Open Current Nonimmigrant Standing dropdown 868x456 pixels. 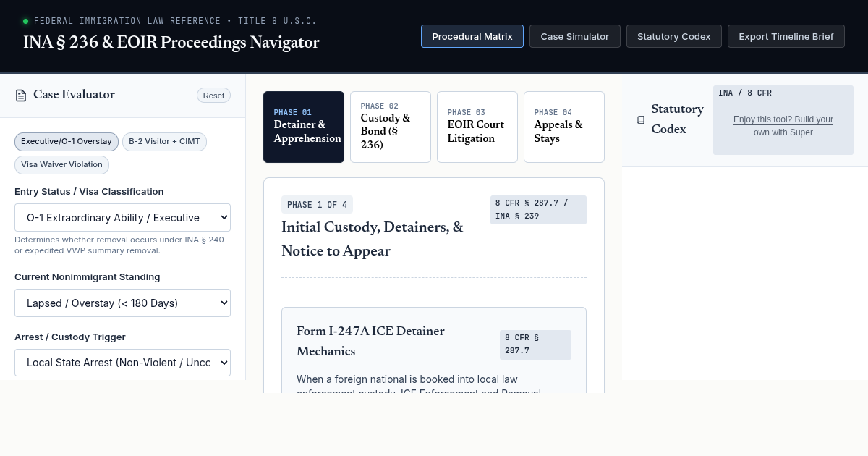pyautogui.click(x=122, y=303)
